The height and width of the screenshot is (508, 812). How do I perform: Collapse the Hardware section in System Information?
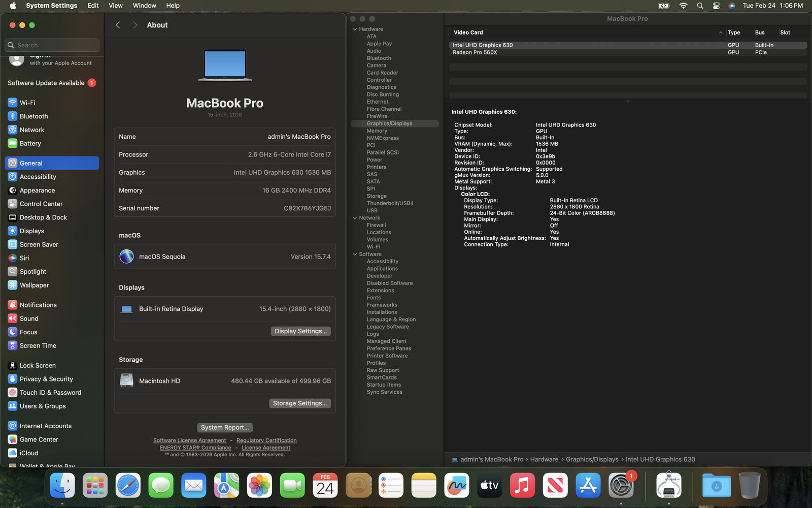pos(355,29)
